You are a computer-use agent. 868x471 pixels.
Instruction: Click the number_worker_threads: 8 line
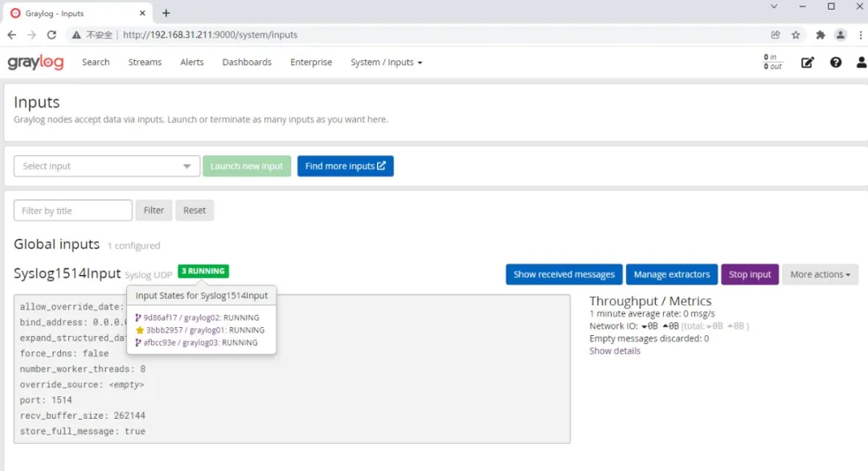(83, 369)
